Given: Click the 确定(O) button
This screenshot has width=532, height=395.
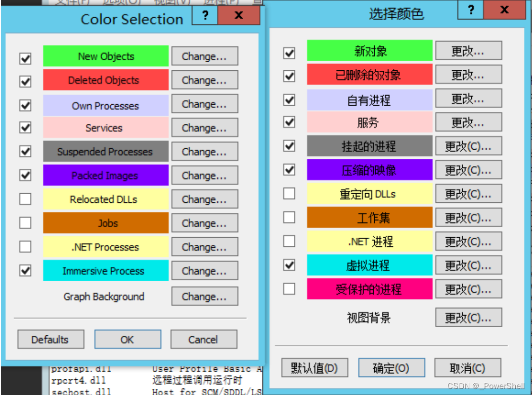Looking at the screenshot, I should (x=391, y=368).
